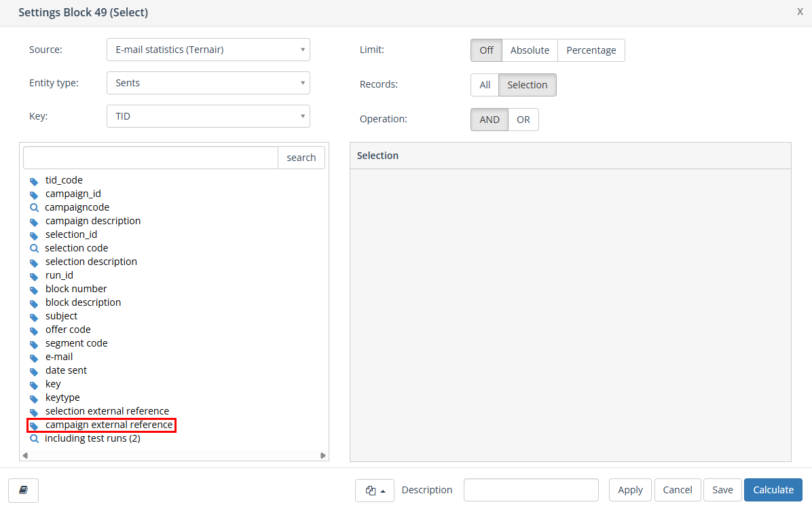This screenshot has width=812, height=513.
Task: Select the 'campaign description' field label
Action: [x=93, y=221]
